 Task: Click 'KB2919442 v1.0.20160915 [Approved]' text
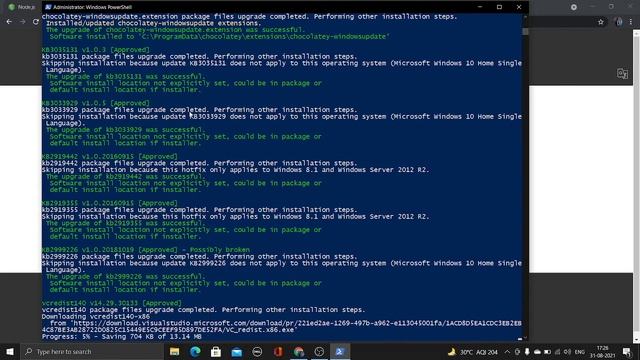pyautogui.click(x=110, y=156)
